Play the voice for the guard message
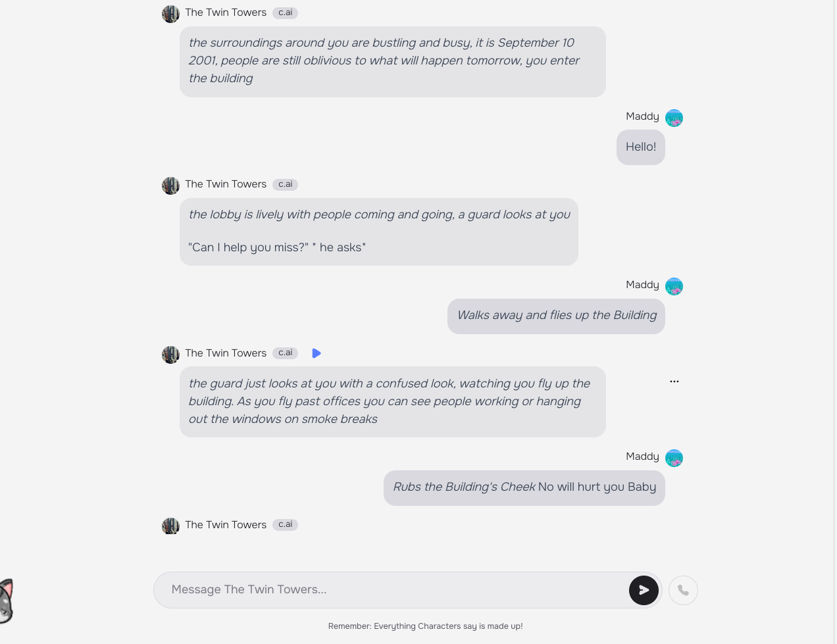Viewport: 837px width, 644px height. (x=317, y=353)
